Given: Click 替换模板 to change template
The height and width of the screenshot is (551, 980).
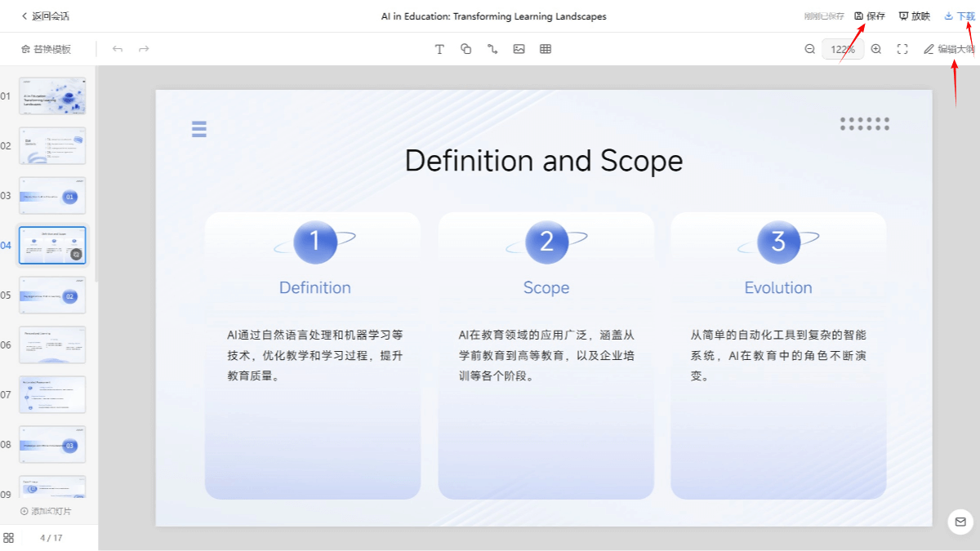Looking at the screenshot, I should coord(46,49).
